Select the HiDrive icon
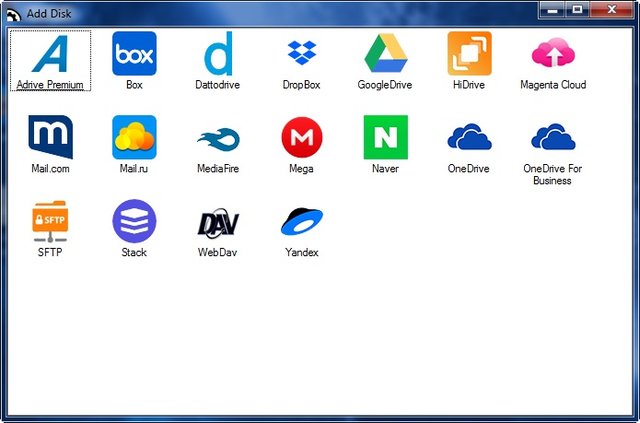Screen dimensions: 640x423 [469, 54]
